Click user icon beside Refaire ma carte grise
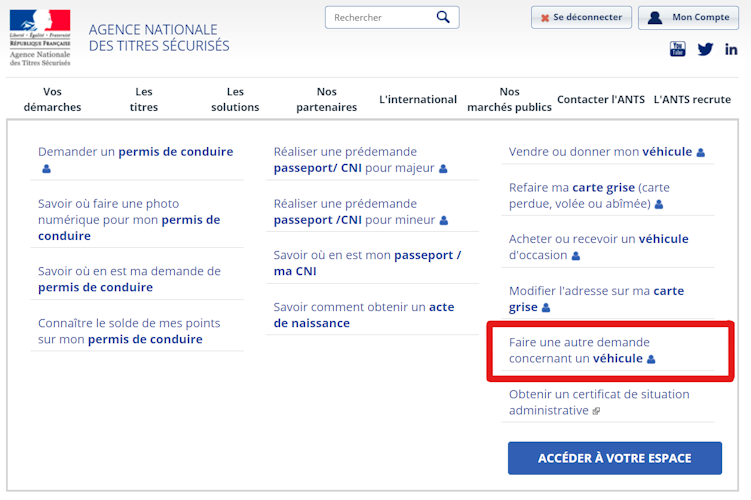Image resolution: width=751 pixels, height=500 pixels. [x=659, y=205]
